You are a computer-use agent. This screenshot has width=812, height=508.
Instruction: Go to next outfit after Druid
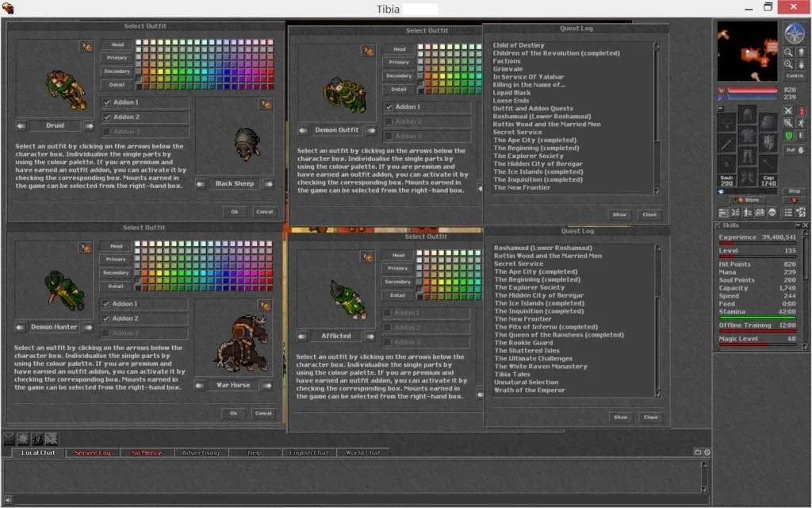[x=90, y=125]
